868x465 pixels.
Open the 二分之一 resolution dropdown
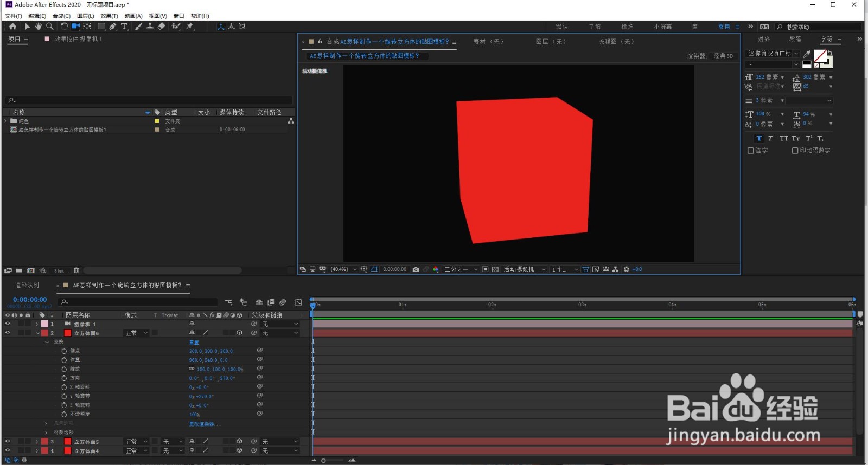pyautogui.click(x=461, y=269)
